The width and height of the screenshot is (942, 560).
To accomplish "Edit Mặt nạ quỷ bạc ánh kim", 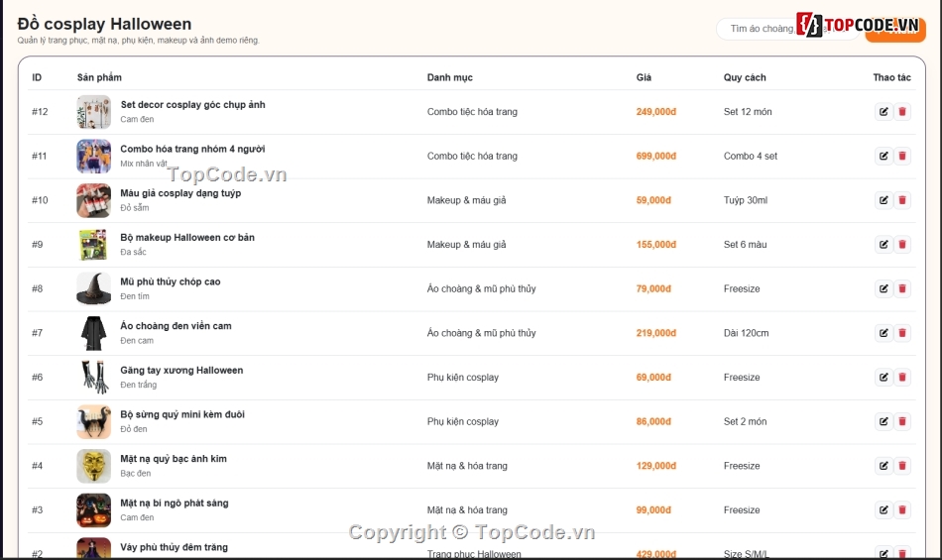I will (883, 466).
